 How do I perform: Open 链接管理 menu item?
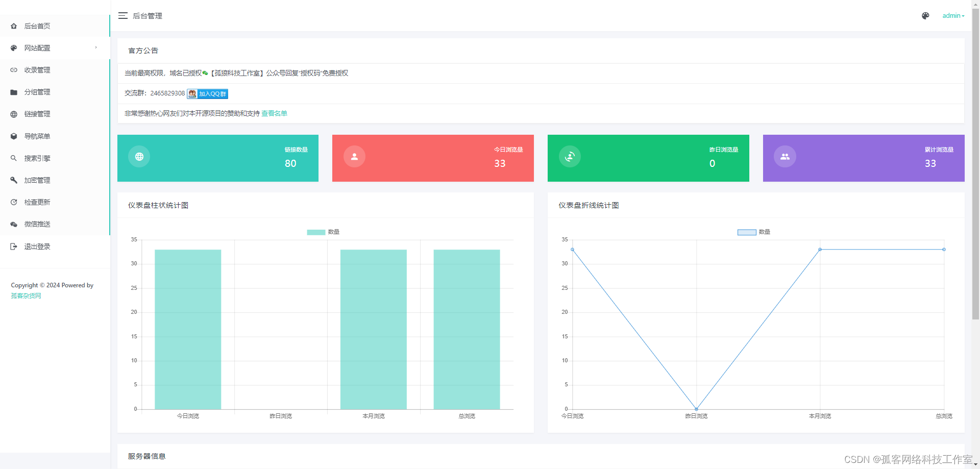[55, 114]
